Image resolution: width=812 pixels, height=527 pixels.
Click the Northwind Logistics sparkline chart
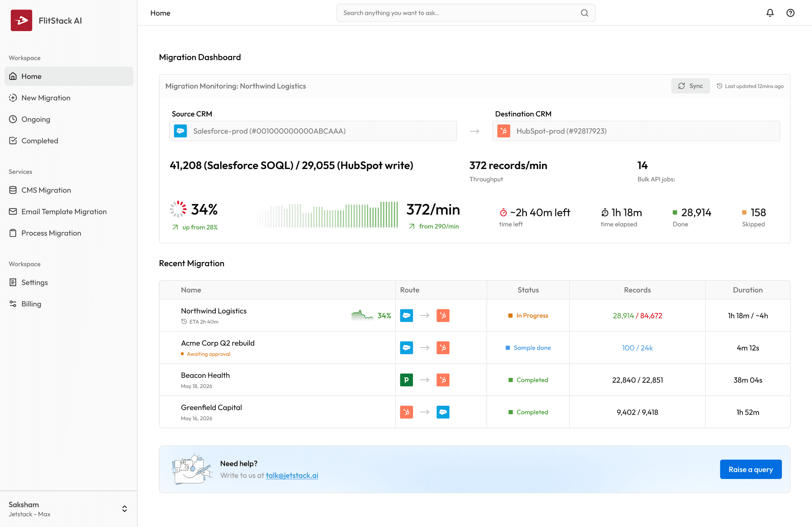click(x=362, y=315)
